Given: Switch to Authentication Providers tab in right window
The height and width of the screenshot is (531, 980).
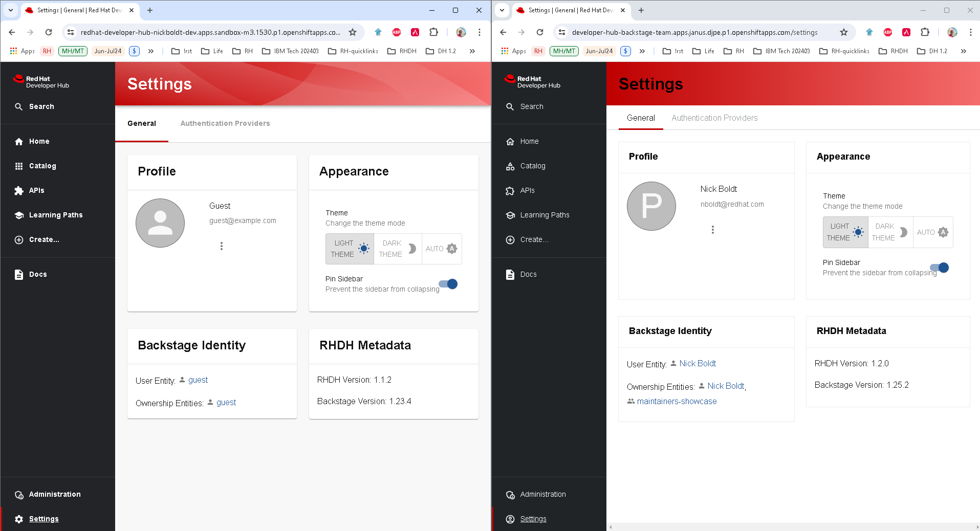Looking at the screenshot, I should tap(714, 118).
